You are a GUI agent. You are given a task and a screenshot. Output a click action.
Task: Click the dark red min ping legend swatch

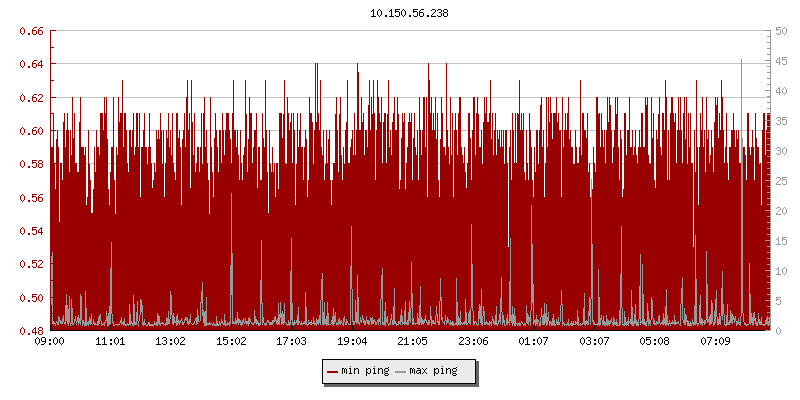coord(332,371)
